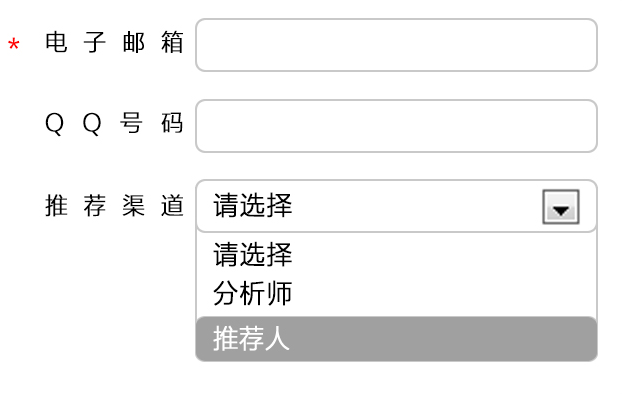Click the 推荐渠道 field label
Image resolution: width=622 pixels, height=394 pixels.
pyautogui.click(x=114, y=206)
